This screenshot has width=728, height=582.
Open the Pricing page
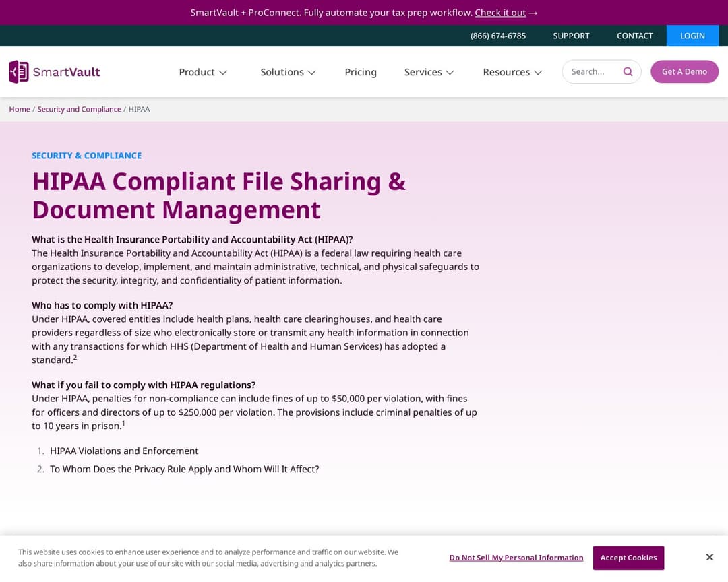[361, 72]
